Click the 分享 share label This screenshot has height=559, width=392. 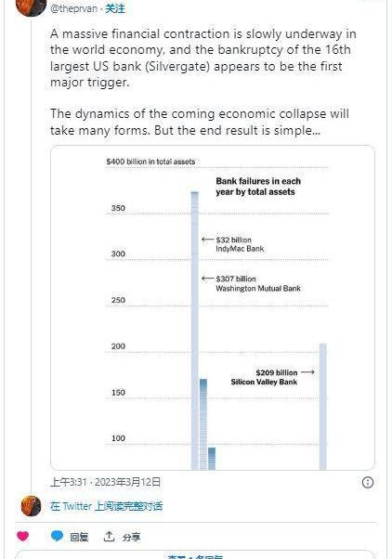tap(131, 537)
